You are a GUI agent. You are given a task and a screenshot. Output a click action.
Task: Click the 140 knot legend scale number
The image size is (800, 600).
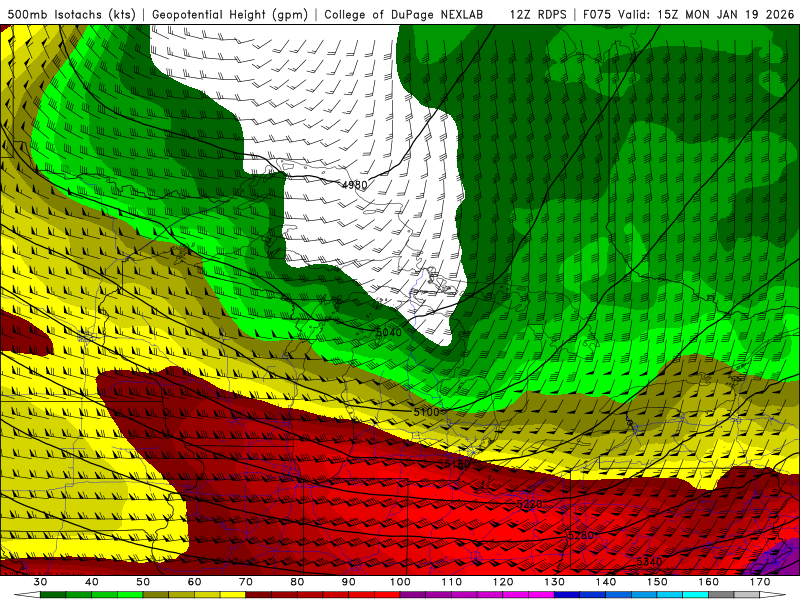(606, 582)
